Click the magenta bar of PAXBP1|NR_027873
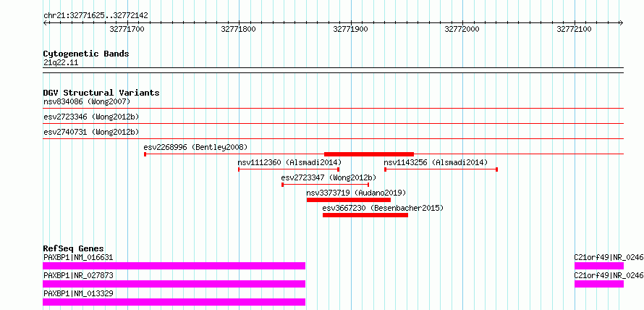Viewport: 644px width, 310px height. pos(174,284)
